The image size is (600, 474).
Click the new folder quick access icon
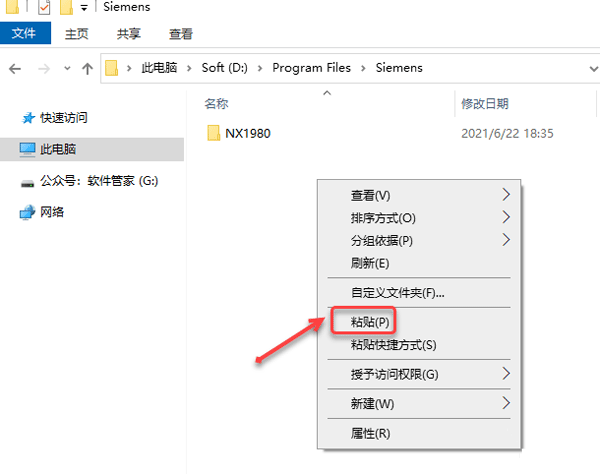(66, 7)
